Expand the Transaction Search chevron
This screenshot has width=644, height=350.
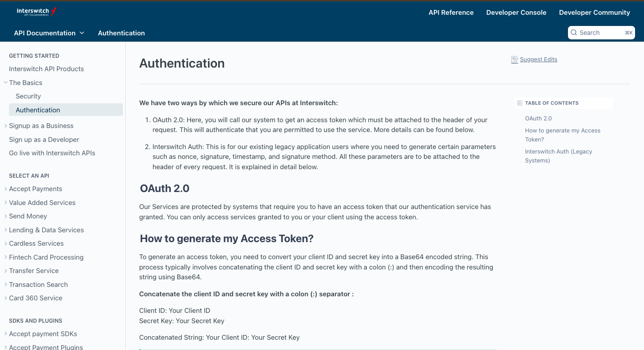(x=5, y=285)
